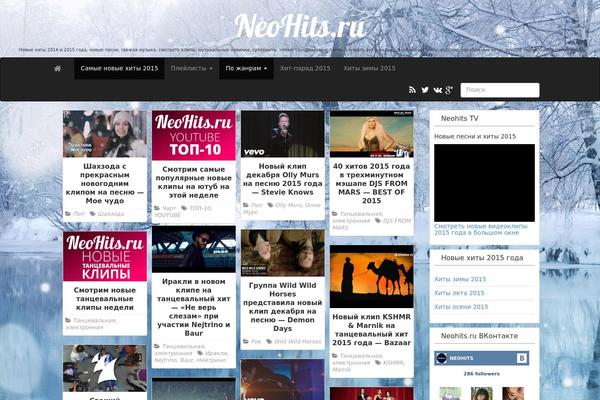Open post Иракли в новом клипе

194,307
